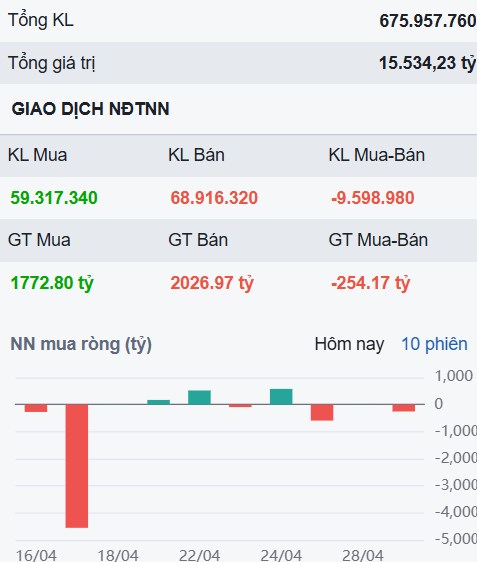The image size is (477, 562).
Task: Select net volume -9.598.980
Action: pos(372,198)
